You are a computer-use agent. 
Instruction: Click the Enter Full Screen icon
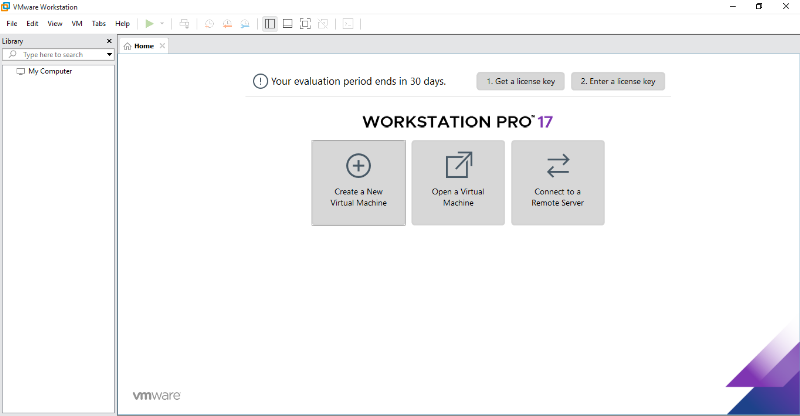(x=305, y=23)
